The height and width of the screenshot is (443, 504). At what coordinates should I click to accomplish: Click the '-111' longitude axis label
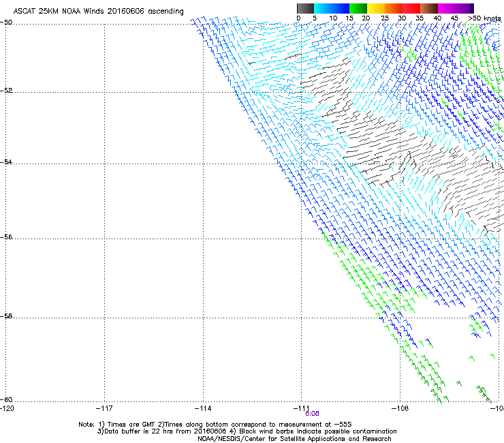coord(302,408)
